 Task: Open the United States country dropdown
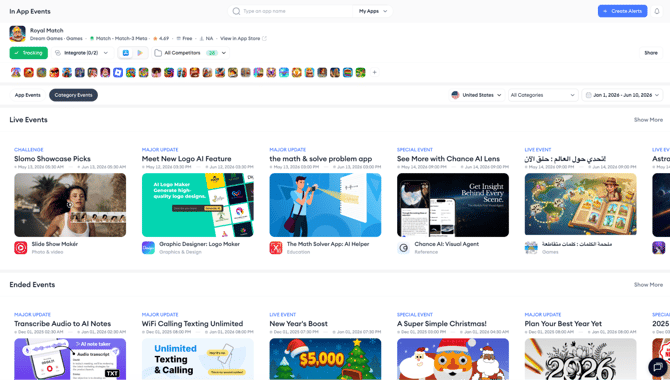pyautogui.click(x=476, y=95)
